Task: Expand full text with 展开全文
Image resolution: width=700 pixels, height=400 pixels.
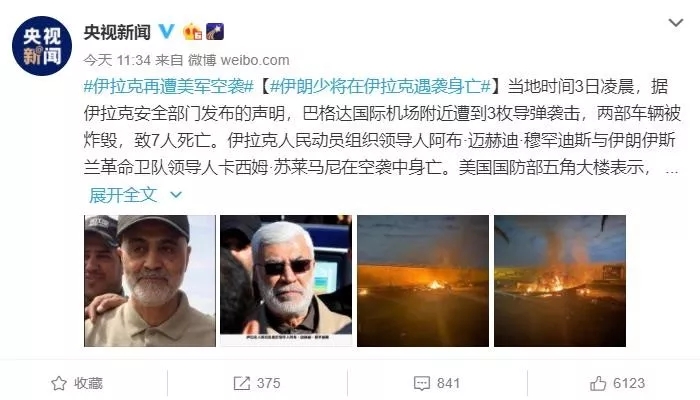Action: (x=123, y=195)
